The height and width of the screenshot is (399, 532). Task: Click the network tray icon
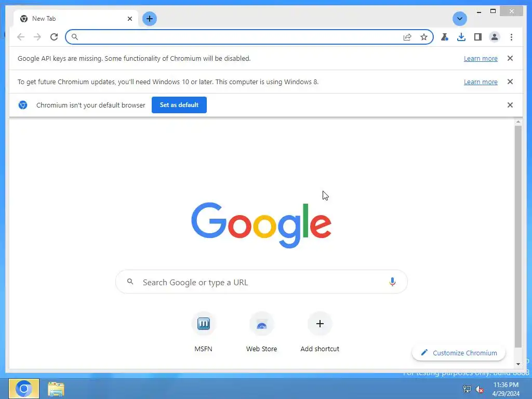(x=467, y=389)
